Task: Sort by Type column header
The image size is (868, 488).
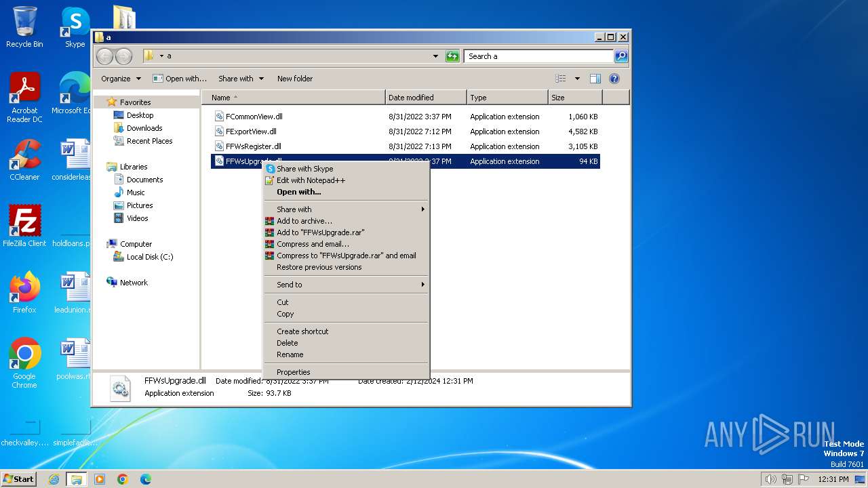Action: (x=507, y=98)
